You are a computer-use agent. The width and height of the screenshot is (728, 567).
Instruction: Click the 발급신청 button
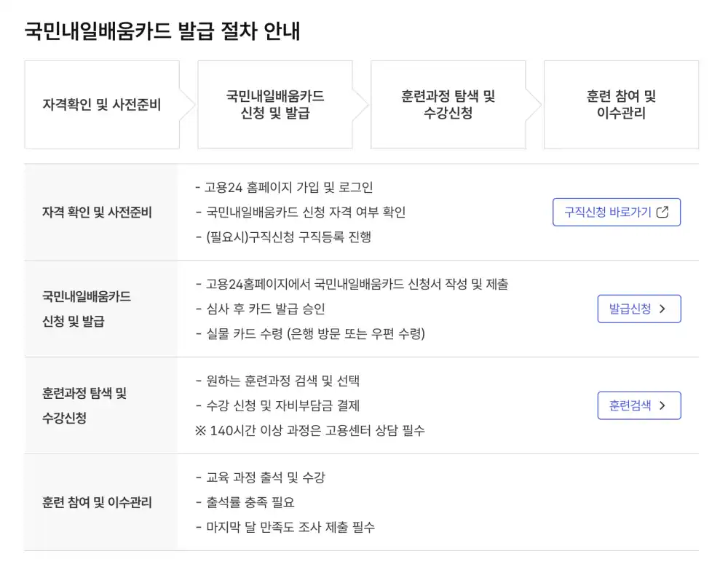tap(638, 308)
